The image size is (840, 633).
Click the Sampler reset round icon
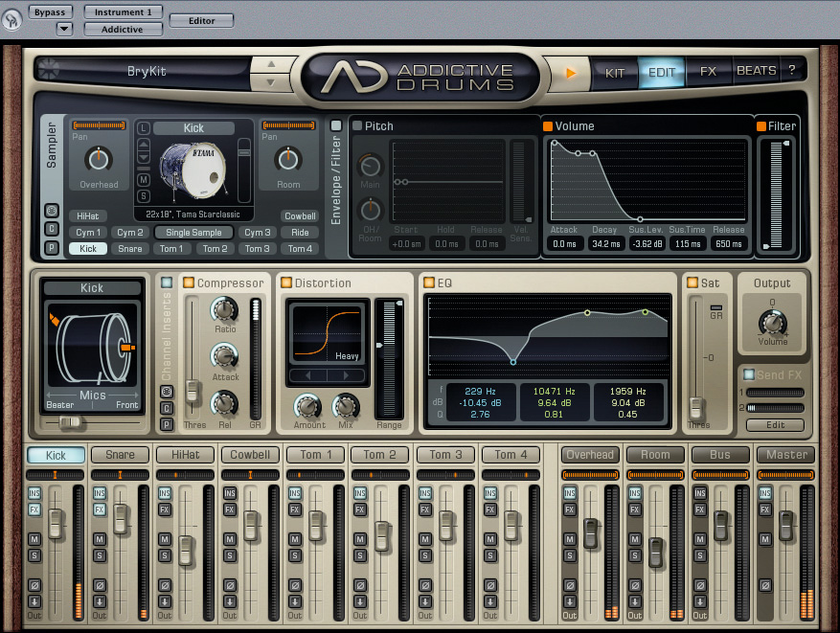(x=52, y=211)
